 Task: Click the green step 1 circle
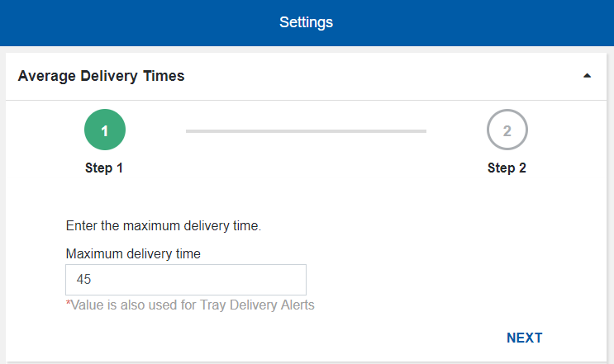104,130
